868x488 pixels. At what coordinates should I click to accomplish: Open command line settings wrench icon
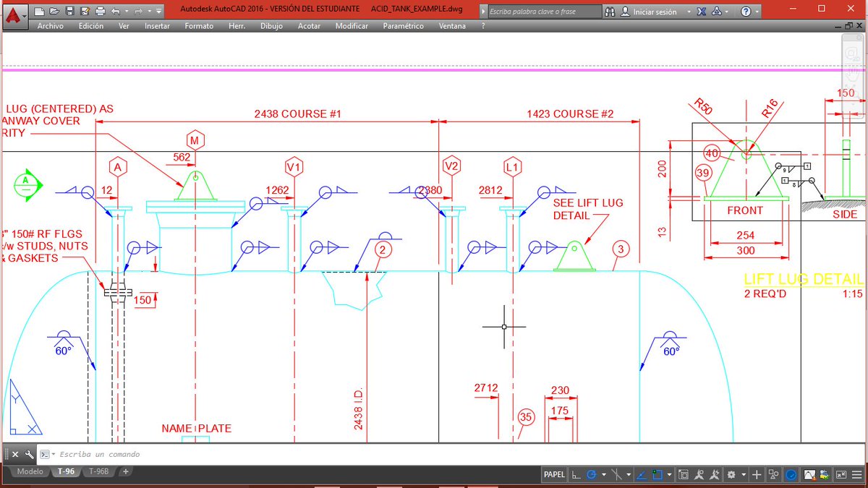pos(29,454)
